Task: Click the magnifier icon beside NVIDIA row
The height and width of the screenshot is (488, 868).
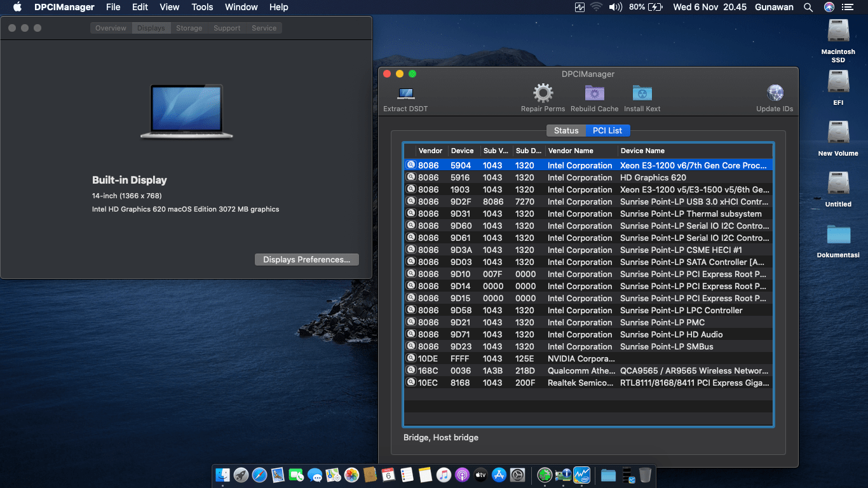Action: coord(410,358)
